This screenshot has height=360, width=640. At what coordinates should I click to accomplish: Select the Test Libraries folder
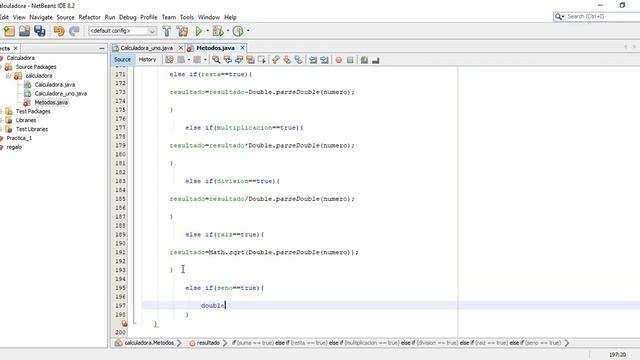point(32,129)
